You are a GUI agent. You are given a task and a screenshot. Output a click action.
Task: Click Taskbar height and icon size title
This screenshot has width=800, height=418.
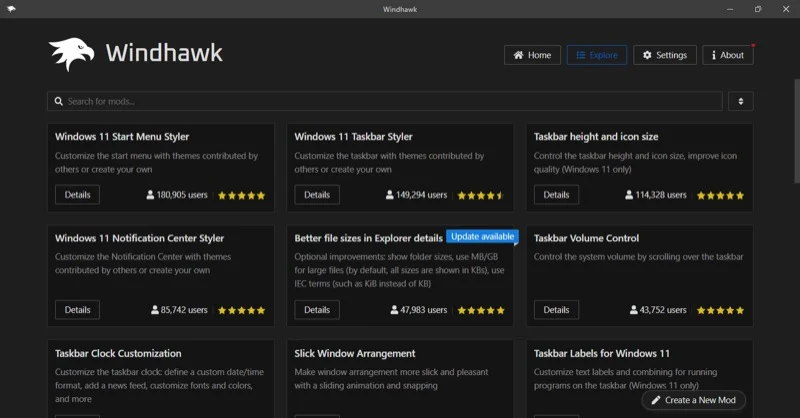(596, 137)
